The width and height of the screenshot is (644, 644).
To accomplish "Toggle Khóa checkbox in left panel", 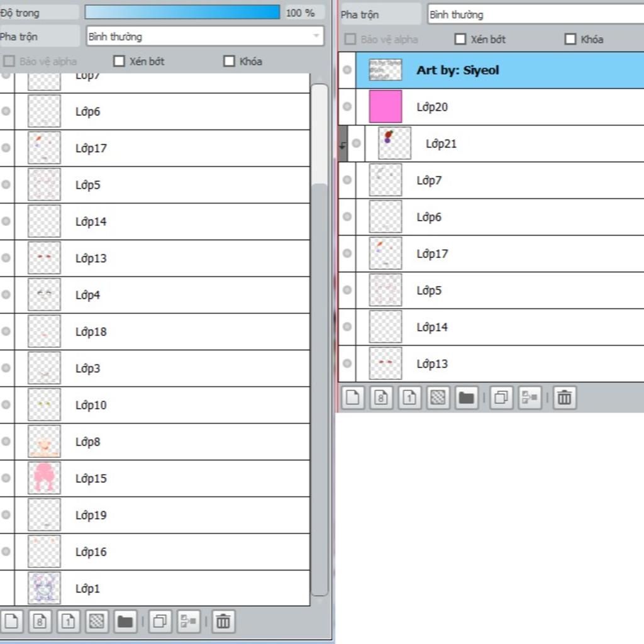I will 229,61.
